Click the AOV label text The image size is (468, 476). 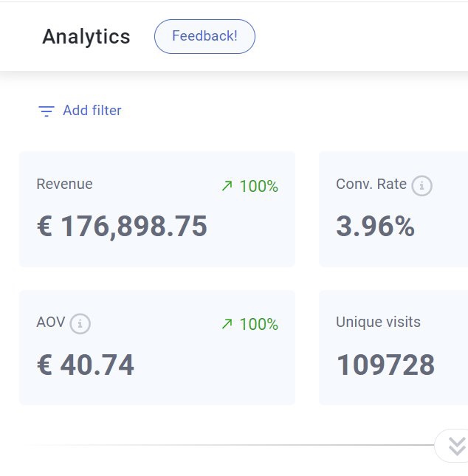coord(51,322)
